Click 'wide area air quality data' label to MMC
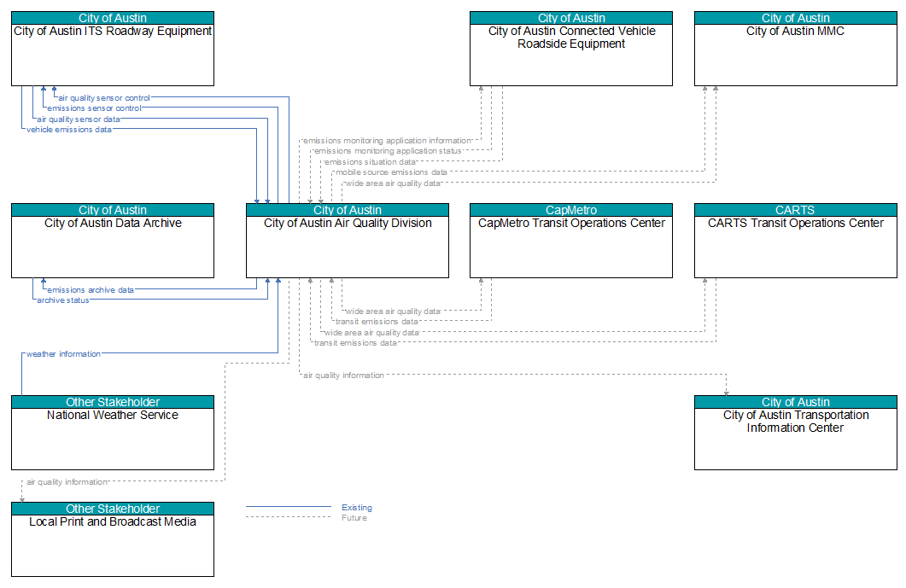 393,183
